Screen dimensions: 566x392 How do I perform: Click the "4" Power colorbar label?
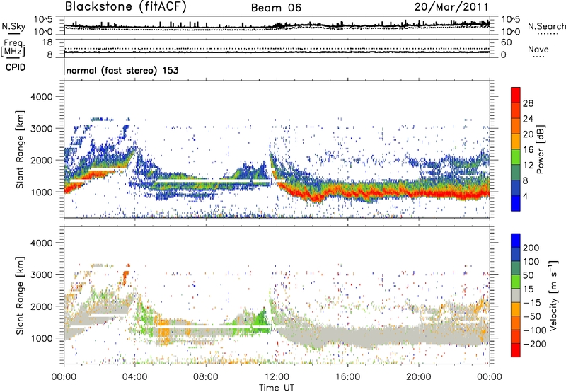pos(525,196)
